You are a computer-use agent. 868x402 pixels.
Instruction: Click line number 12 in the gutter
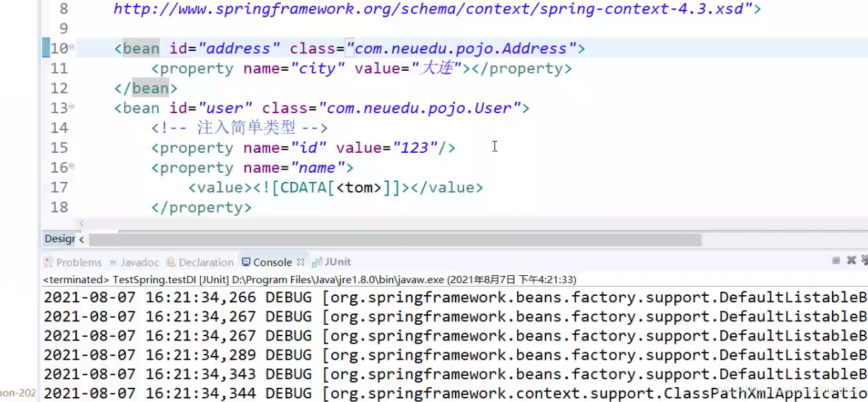coord(59,88)
